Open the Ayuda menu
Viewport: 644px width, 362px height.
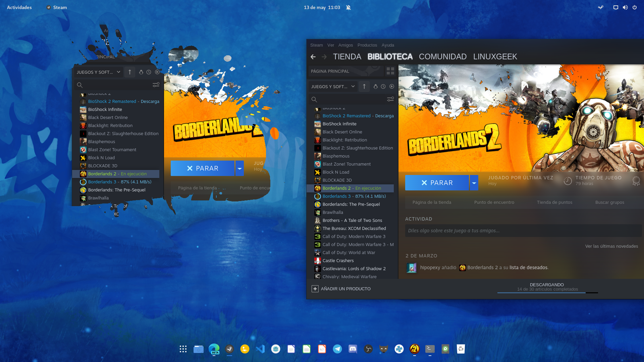pos(388,45)
